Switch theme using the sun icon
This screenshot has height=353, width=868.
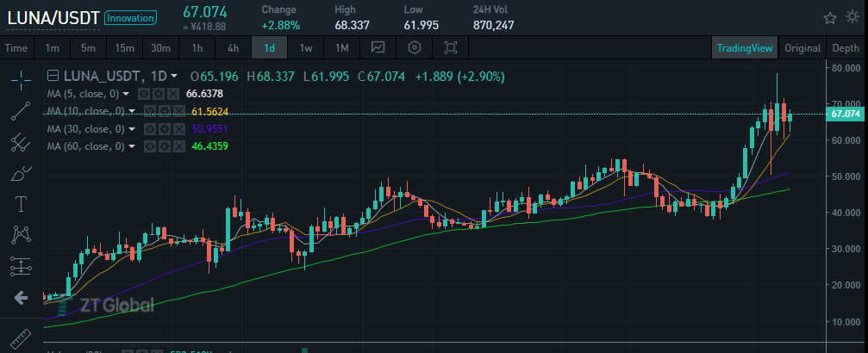coord(853,16)
